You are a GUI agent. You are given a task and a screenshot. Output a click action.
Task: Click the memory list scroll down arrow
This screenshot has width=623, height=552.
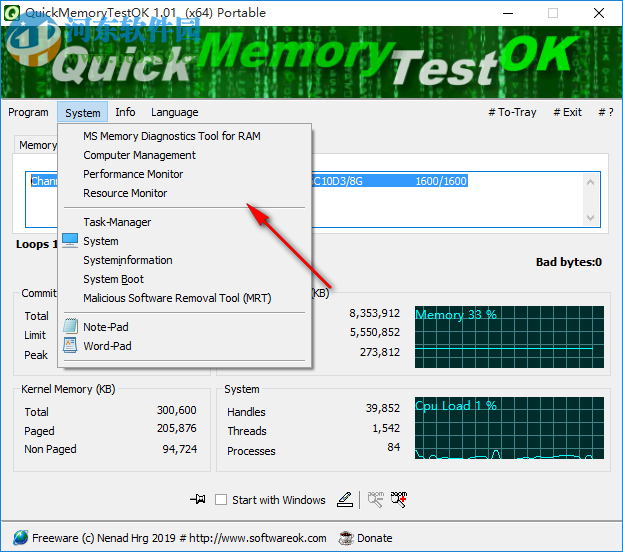[590, 217]
